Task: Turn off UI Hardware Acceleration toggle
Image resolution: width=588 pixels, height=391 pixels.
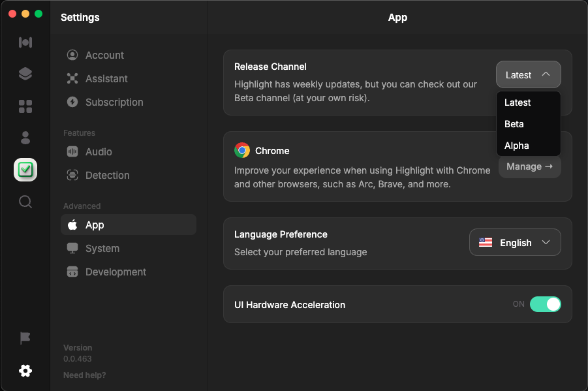Action: pyautogui.click(x=545, y=304)
